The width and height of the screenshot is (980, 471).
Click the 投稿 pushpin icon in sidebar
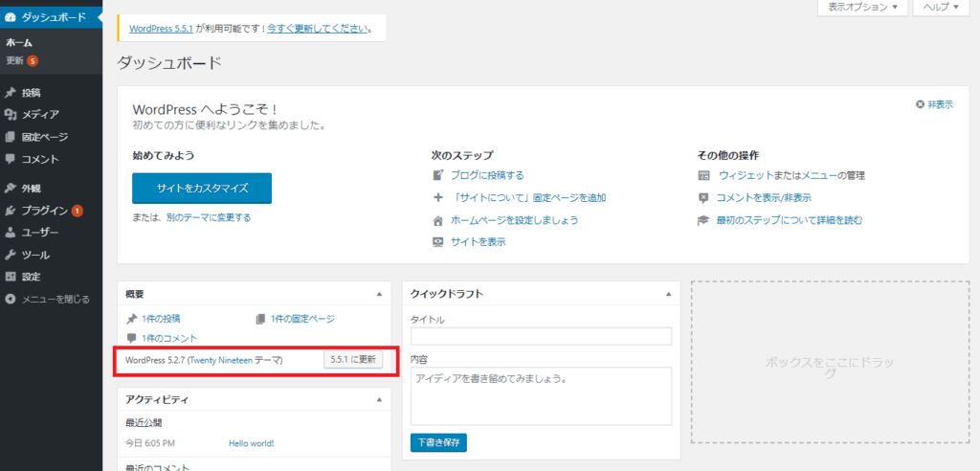coord(11,94)
